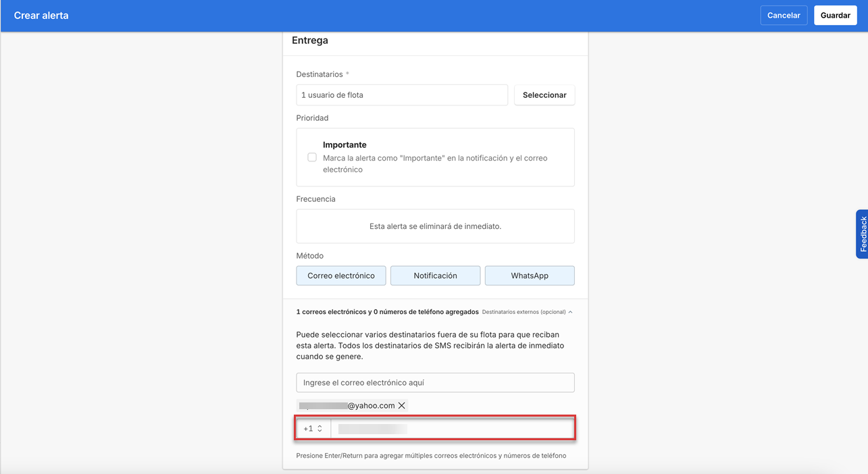Expand the Destinatarios recipients selector
Viewport: 868px width, 474px height.
point(544,95)
